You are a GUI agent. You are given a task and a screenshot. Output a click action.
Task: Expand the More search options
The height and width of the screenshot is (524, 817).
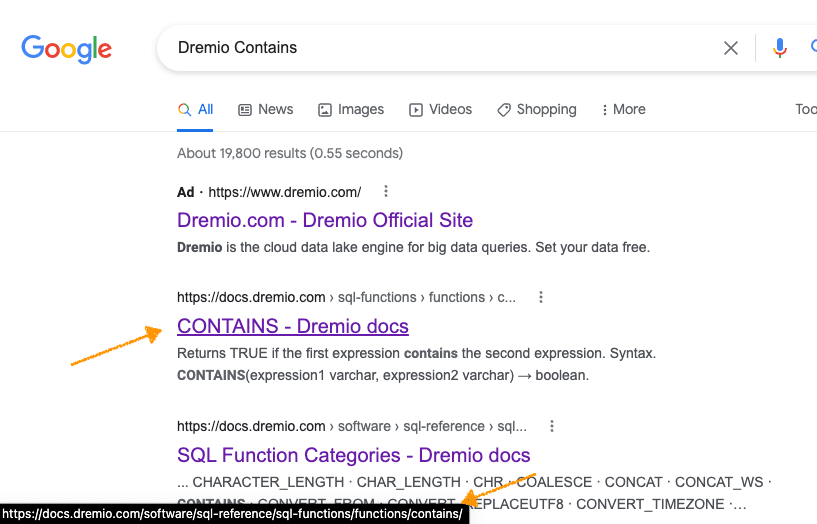623,109
